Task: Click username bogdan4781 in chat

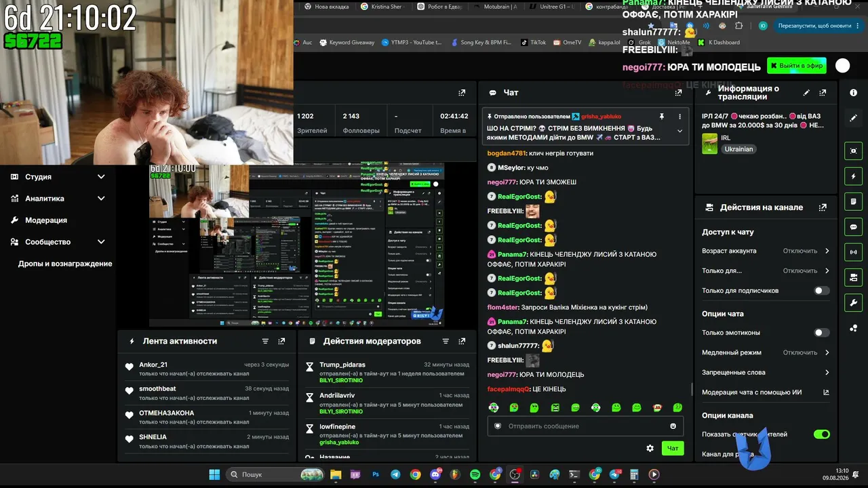Action: (x=506, y=153)
